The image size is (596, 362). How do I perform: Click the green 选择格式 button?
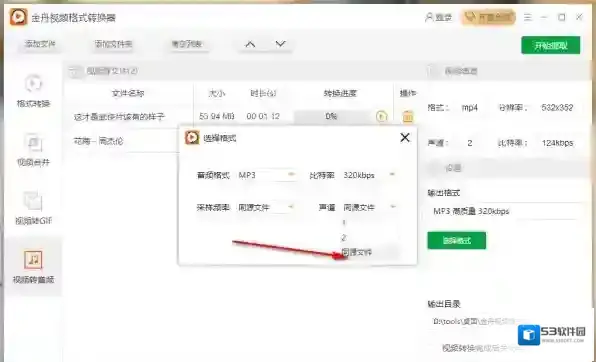point(457,241)
